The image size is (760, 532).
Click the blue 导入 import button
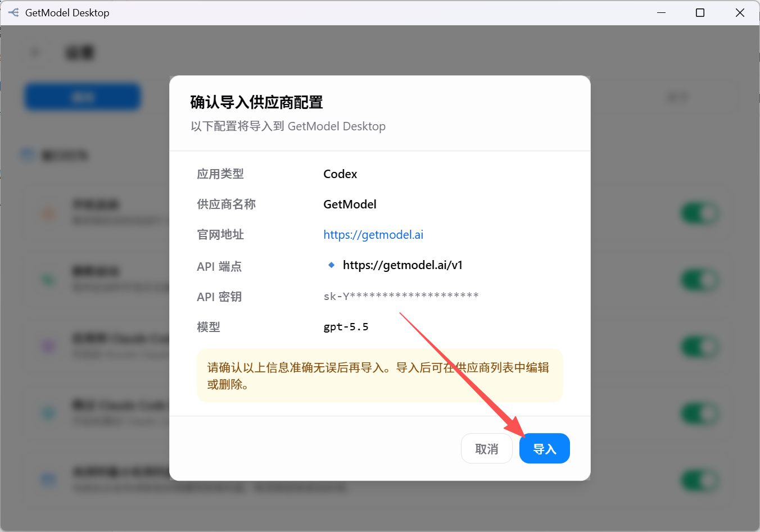tap(544, 448)
